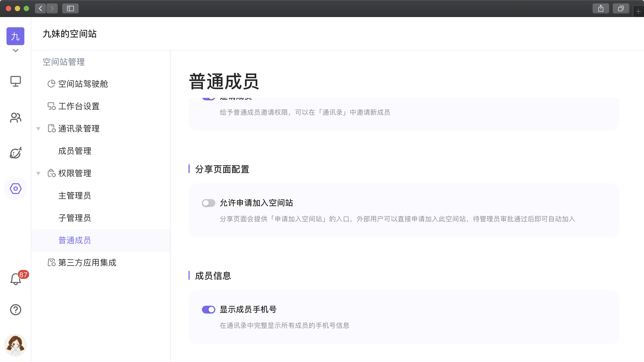Image resolution: width=644 pixels, height=362 pixels.
Task: Open 子管理员 submenu item
Action: [75, 218]
